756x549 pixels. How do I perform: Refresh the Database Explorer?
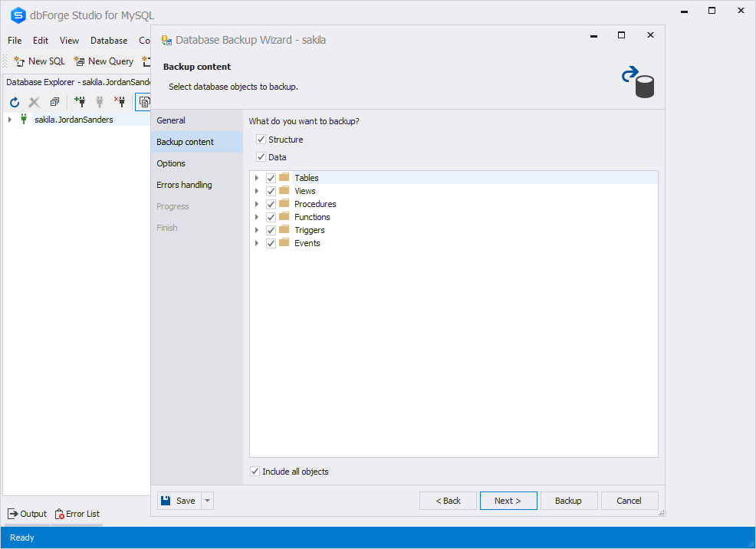point(15,102)
